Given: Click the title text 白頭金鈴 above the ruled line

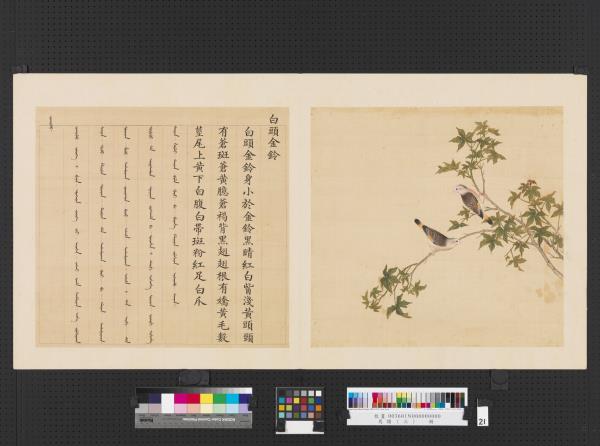Looking at the screenshot, I should coord(274,137).
